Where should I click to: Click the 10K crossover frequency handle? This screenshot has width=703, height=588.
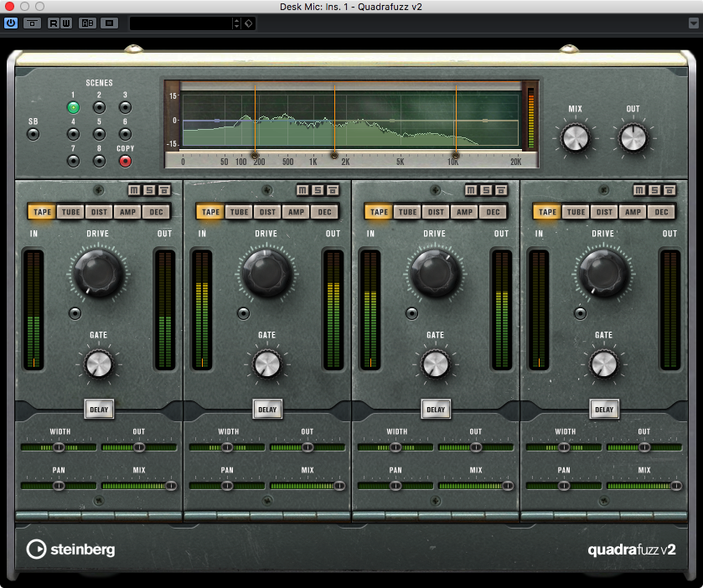click(x=456, y=156)
